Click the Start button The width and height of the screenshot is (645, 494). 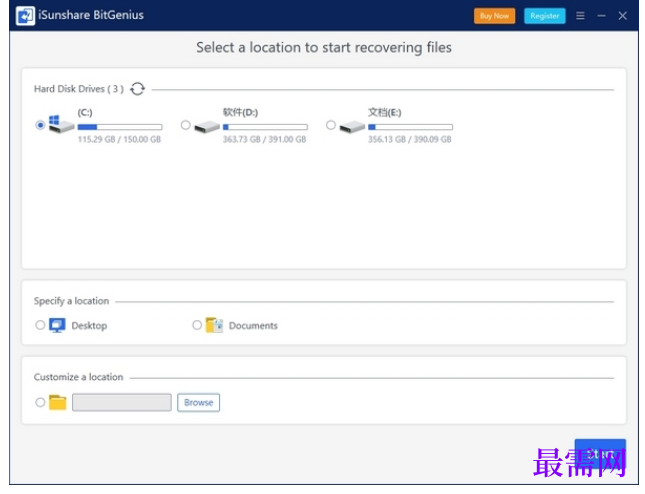600,454
